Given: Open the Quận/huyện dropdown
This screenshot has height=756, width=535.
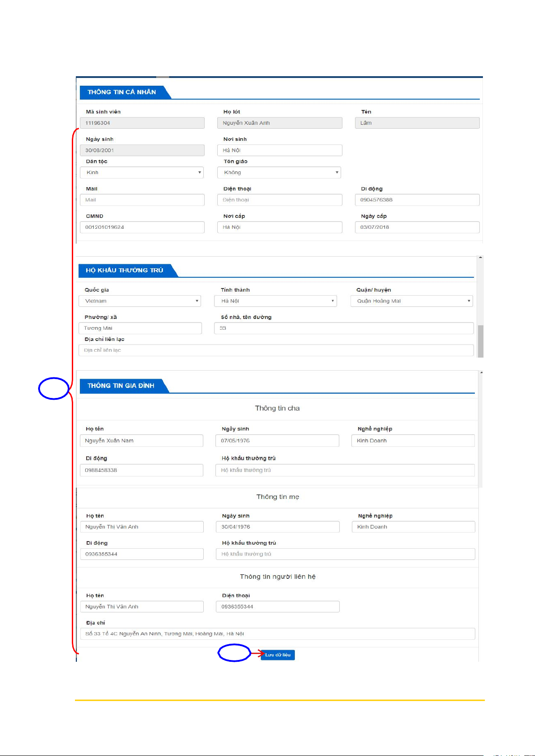Looking at the screenshot, I should pos(412,301).
